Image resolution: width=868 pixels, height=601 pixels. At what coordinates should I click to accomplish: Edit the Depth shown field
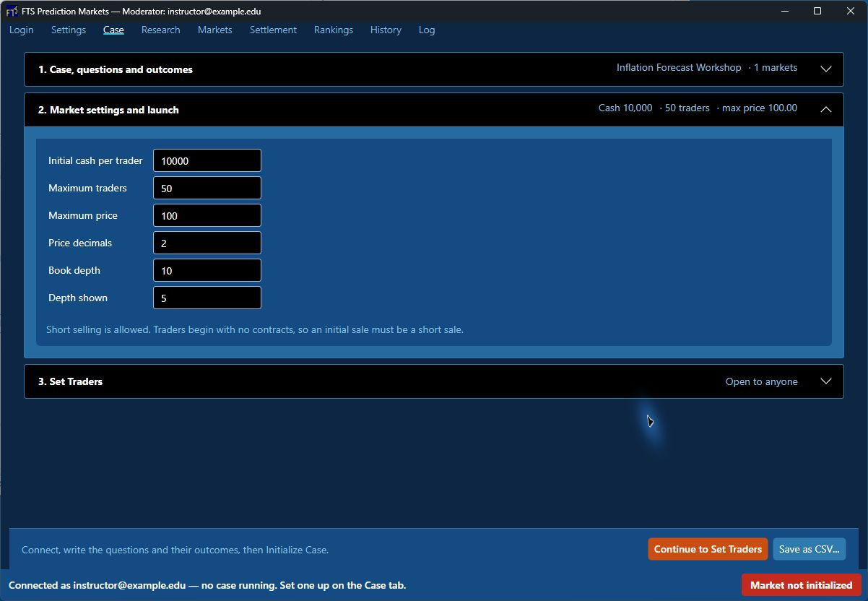click(207, 298)
